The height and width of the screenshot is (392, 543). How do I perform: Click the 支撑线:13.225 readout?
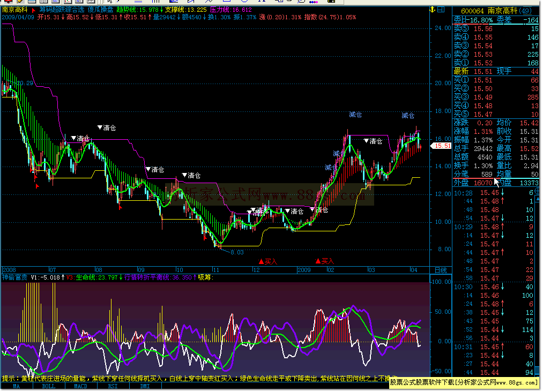click(185, 10)
